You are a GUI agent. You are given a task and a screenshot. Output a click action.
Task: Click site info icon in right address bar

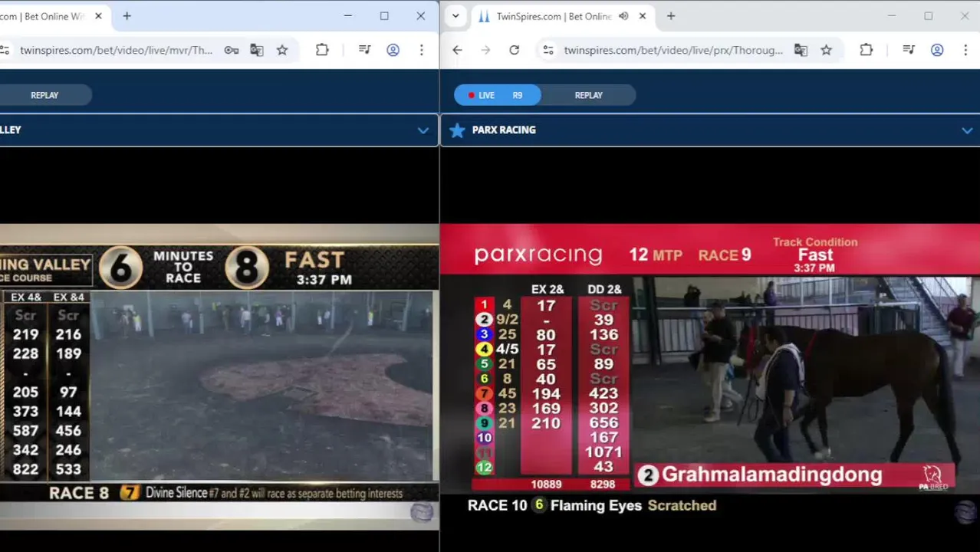coord(548,50)
